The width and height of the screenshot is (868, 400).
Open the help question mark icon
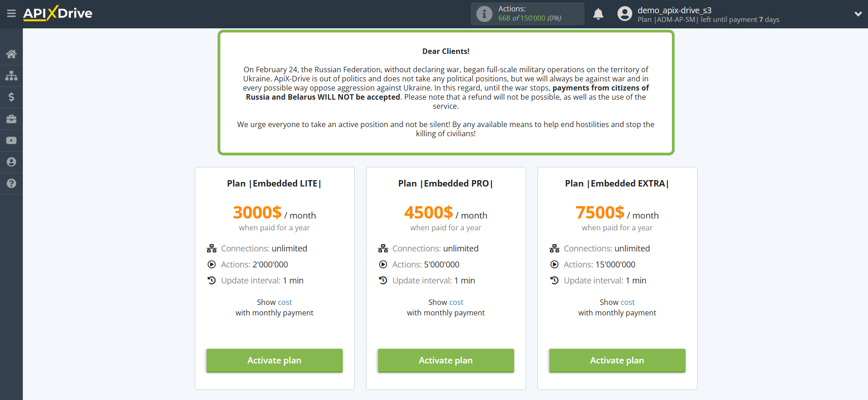11,183
